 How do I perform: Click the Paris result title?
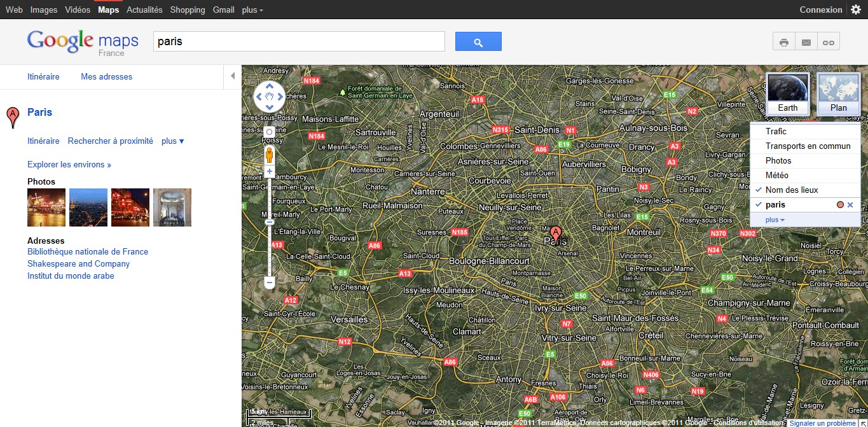(39, 112)
